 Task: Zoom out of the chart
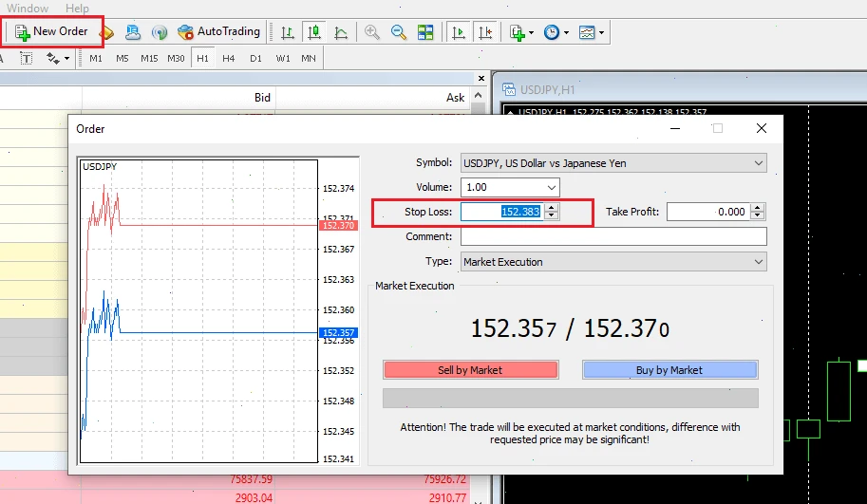(x=399, y=32)
